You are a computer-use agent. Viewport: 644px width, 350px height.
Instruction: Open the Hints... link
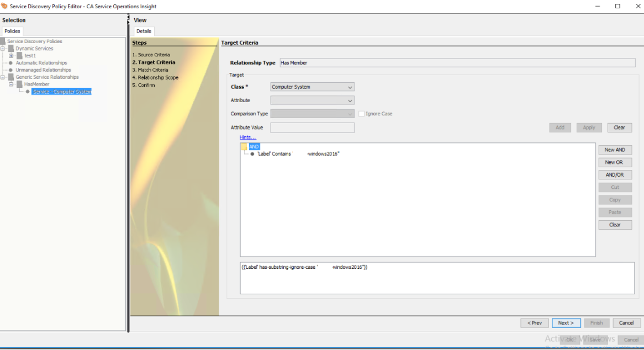247,137
